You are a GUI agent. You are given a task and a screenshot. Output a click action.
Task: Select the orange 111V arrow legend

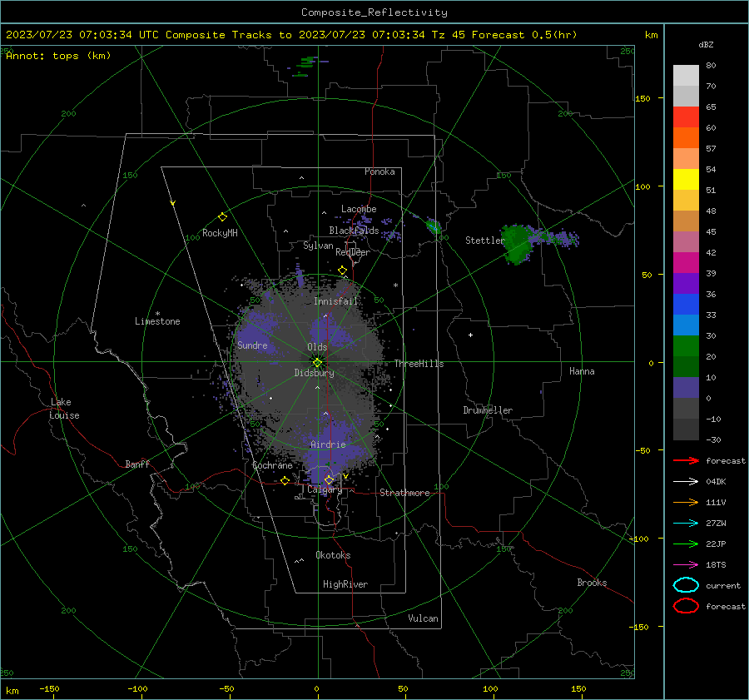[686, 502]
